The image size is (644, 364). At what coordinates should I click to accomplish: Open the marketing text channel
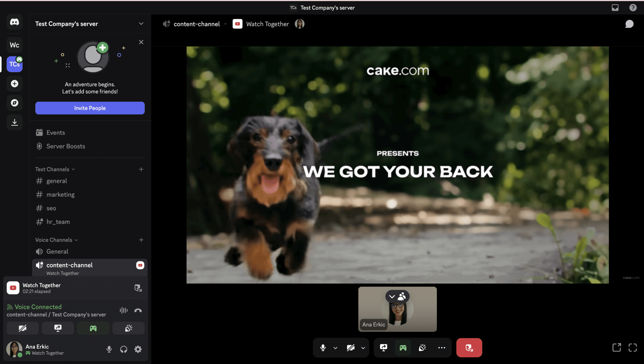[90, 194]
